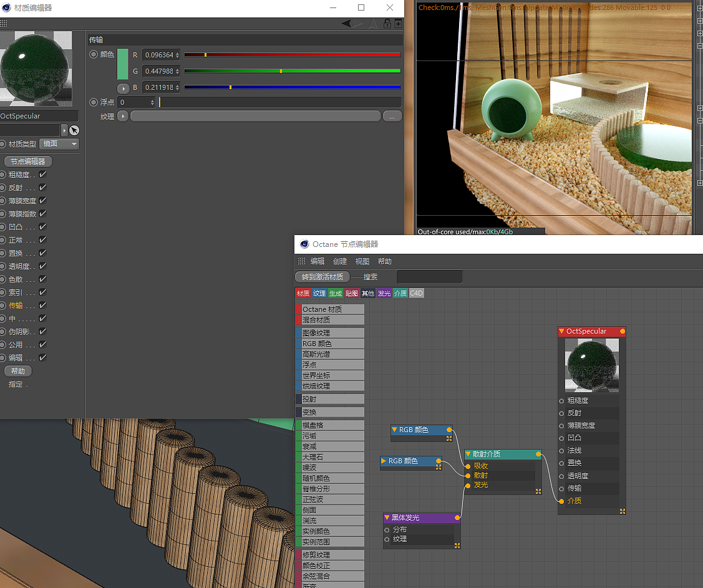This screenshot has width=703, height=588.
Task: Open the 纹理 arrow dropdown
Action: pyautogui.click(x=123, y=117)
